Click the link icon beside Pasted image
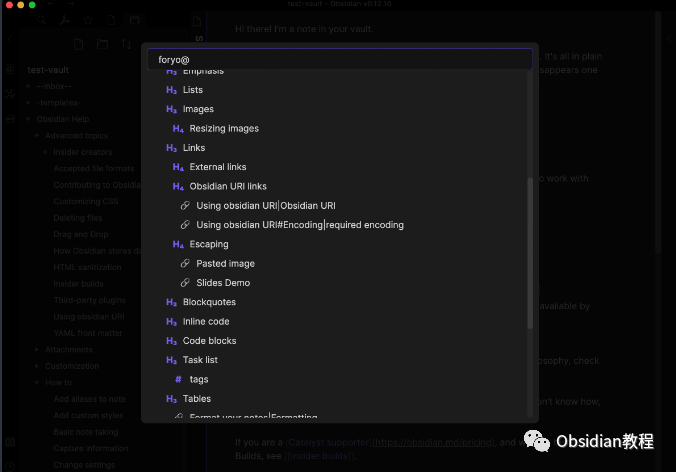Image resolution: width=676 pixels, height=472 pixels. pyautogui.click(x=185, y=263)
